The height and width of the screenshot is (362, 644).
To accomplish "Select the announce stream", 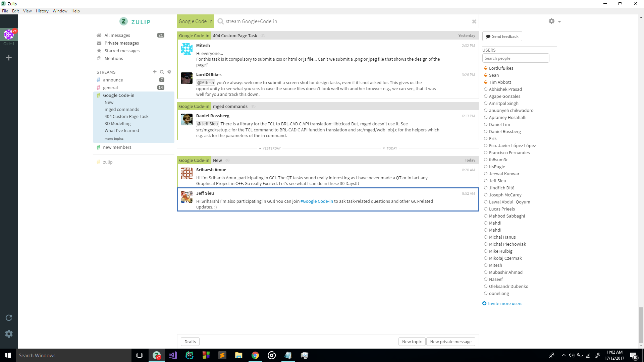I will (113, 80).
